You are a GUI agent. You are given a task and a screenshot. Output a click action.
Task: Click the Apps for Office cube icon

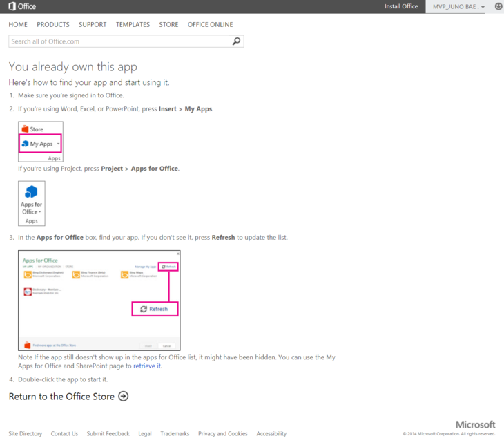31,192
